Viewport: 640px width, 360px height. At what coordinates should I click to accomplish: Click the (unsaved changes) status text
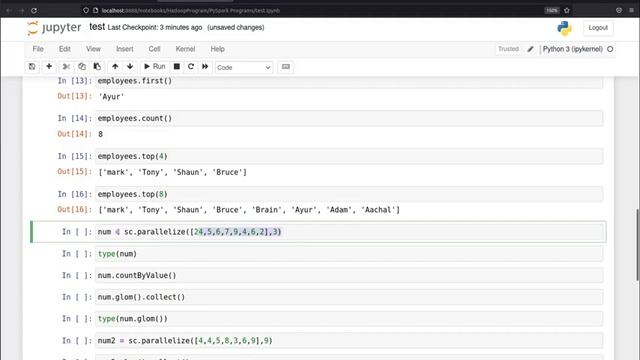236,27
